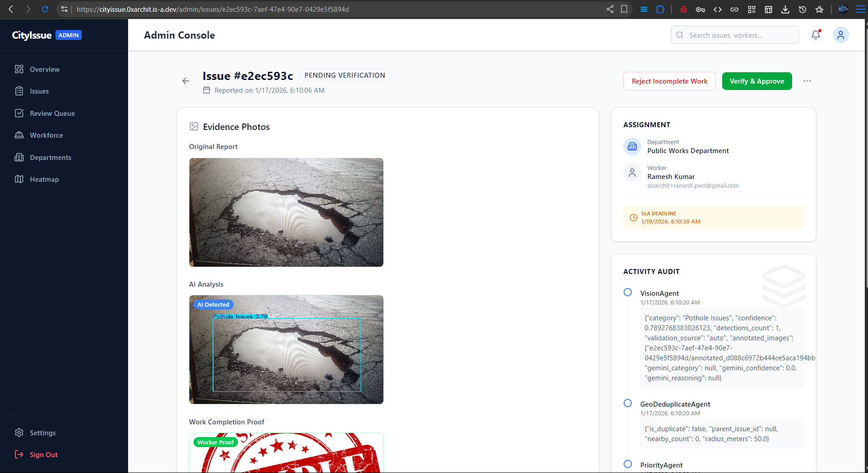The image size is (868, 473).
Task: Click Reject Incomplete Work button
Action: point(669,81)
